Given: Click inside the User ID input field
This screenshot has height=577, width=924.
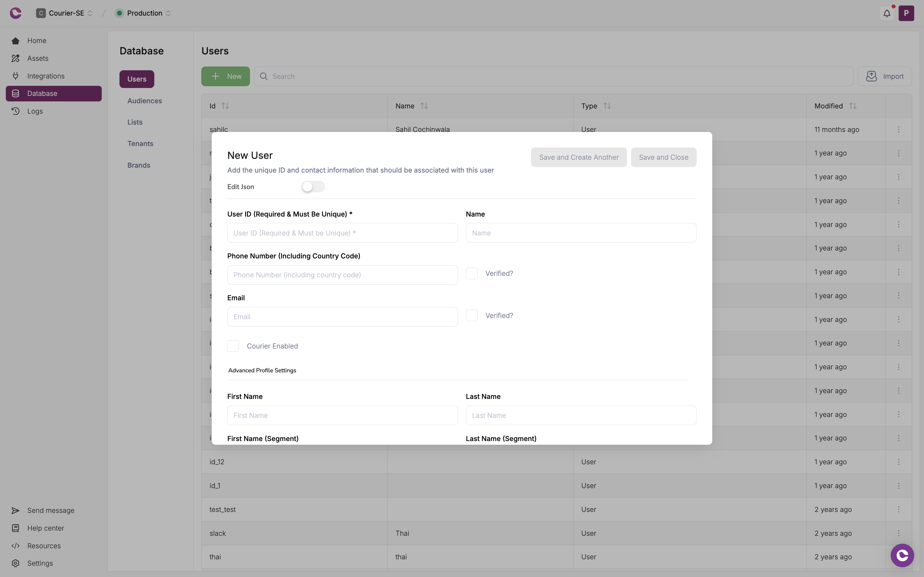Looking at the screenshot, I should point(342,233).
